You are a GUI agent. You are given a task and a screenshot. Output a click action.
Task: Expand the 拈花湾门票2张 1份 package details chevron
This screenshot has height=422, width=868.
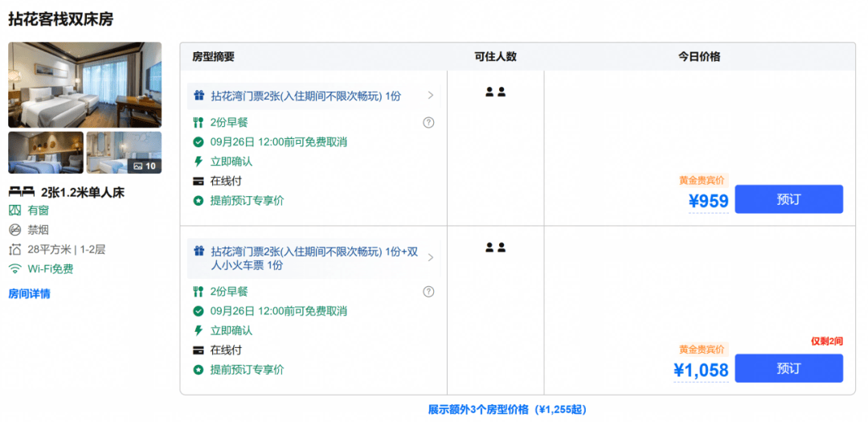pos(431,96)
